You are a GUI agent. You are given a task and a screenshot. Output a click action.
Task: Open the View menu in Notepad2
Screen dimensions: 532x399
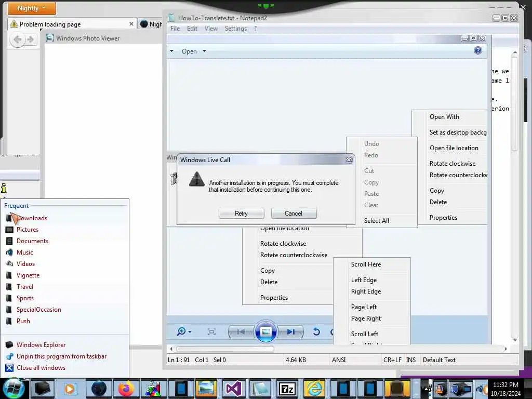click(x=211, y=29)
